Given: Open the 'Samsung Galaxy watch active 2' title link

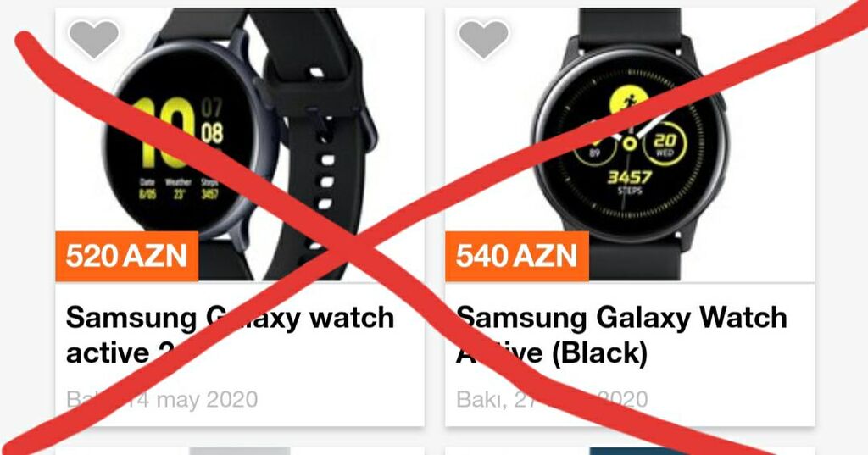Looking at the screenshot, I should tap(230, 336).
